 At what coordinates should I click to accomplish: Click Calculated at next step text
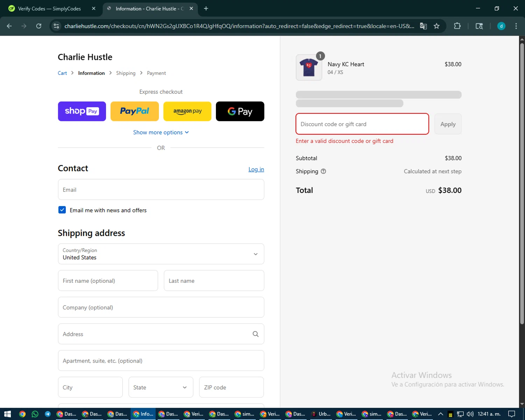pyautogui.click(x=433, y=171)
